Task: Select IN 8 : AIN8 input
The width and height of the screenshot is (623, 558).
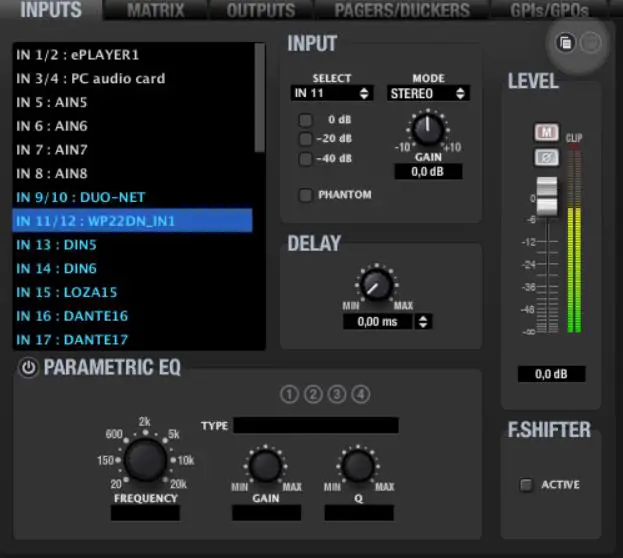Action: (x=133, y=174)
